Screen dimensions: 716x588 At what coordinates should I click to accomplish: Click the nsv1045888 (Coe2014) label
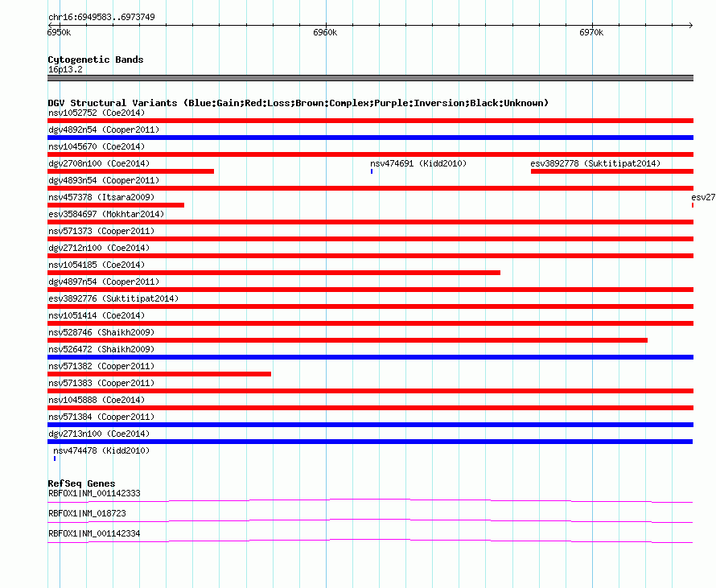[97, 400]
